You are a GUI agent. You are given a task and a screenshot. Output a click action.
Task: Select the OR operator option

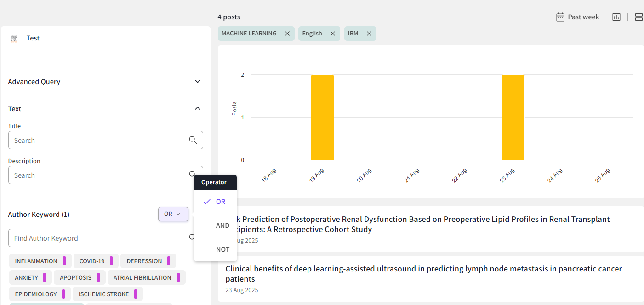pos(220,202)
